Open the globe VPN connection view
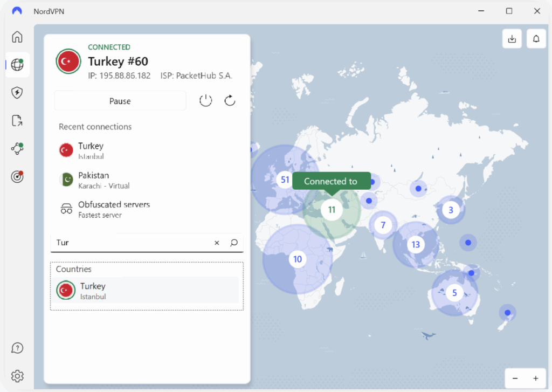Screen dimensions: 552x392 click(17, 65)
